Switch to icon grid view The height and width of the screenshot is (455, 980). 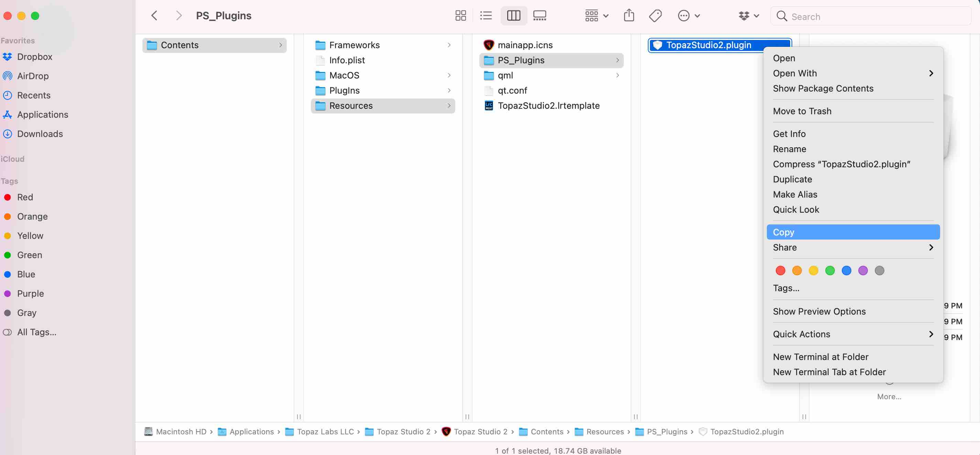pos(460,15)
